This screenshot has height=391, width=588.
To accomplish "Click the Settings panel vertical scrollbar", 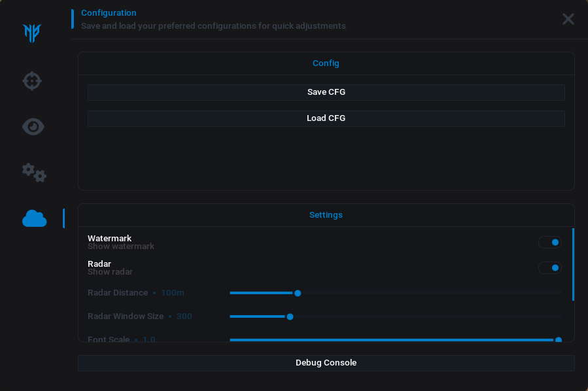I will (x=573, y=264).
